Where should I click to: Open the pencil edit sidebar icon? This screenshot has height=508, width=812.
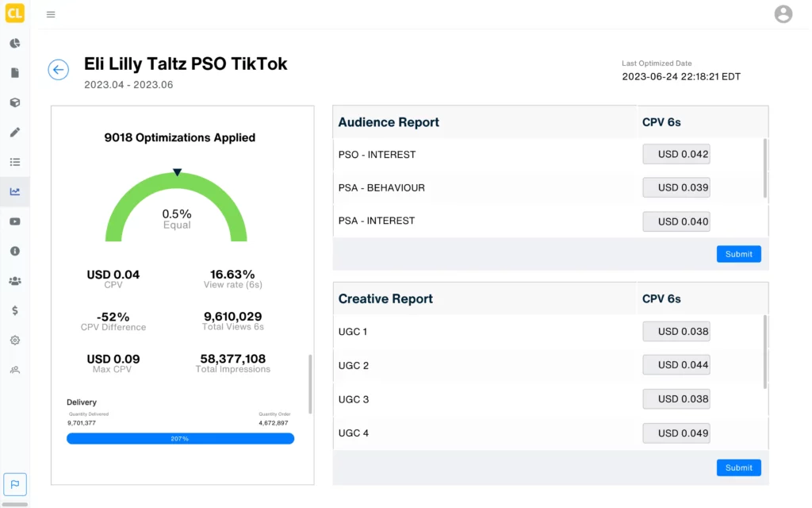coord(15,133)
